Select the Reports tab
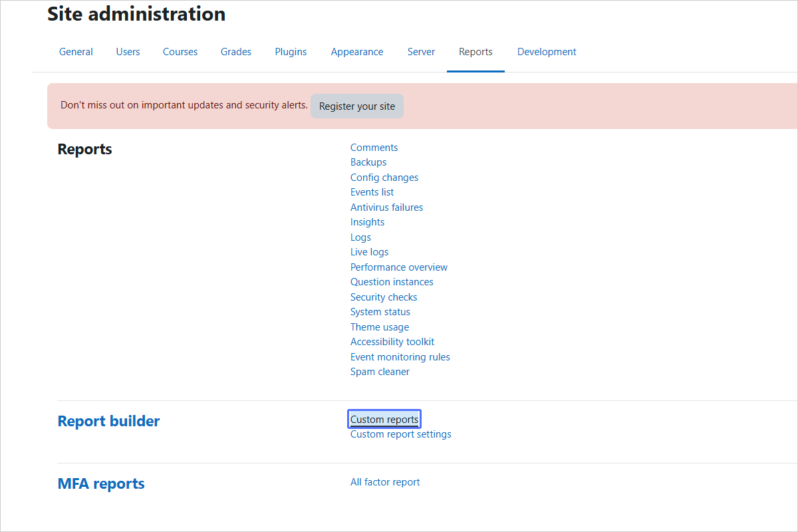The height and width of the screenshot is (532, 798). pyautogui.click(x=475, y=52)
